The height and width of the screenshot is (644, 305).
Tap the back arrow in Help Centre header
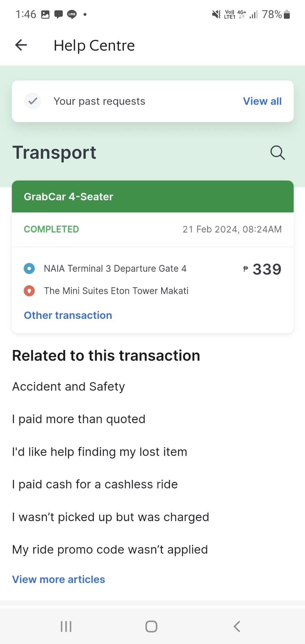21,45
